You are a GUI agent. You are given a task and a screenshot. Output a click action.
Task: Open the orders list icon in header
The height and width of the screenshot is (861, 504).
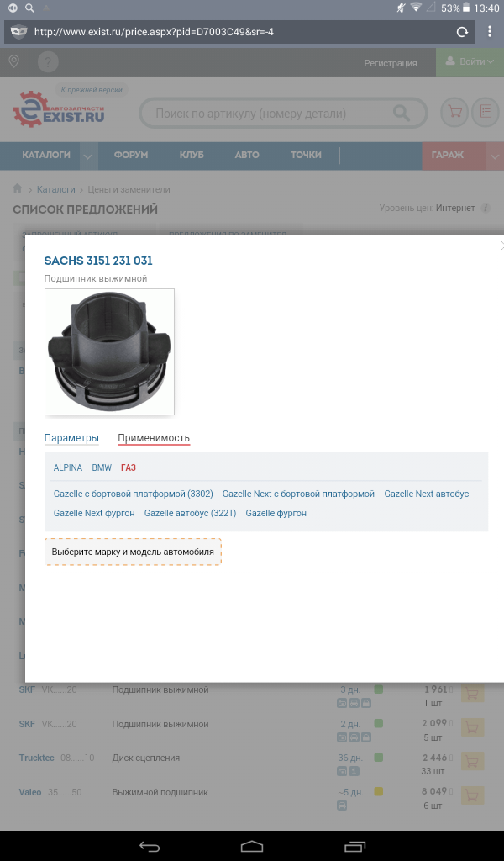coord(486,113)
